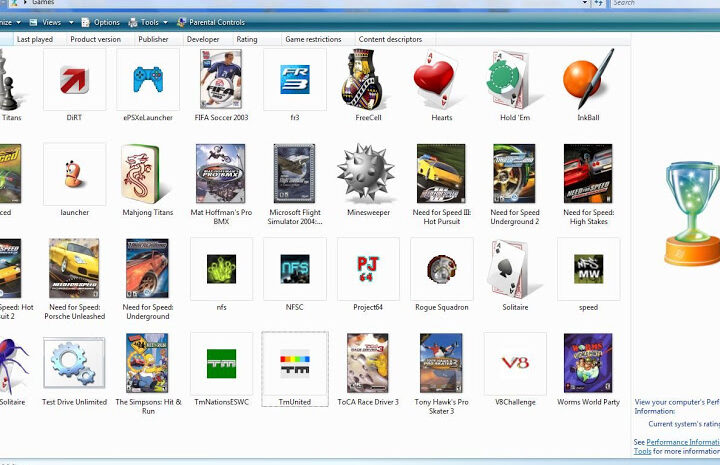Select Microsoft Flight Simulator 2004 icon
The height and width of the screenshot is (465, 720).
(294, 174)
